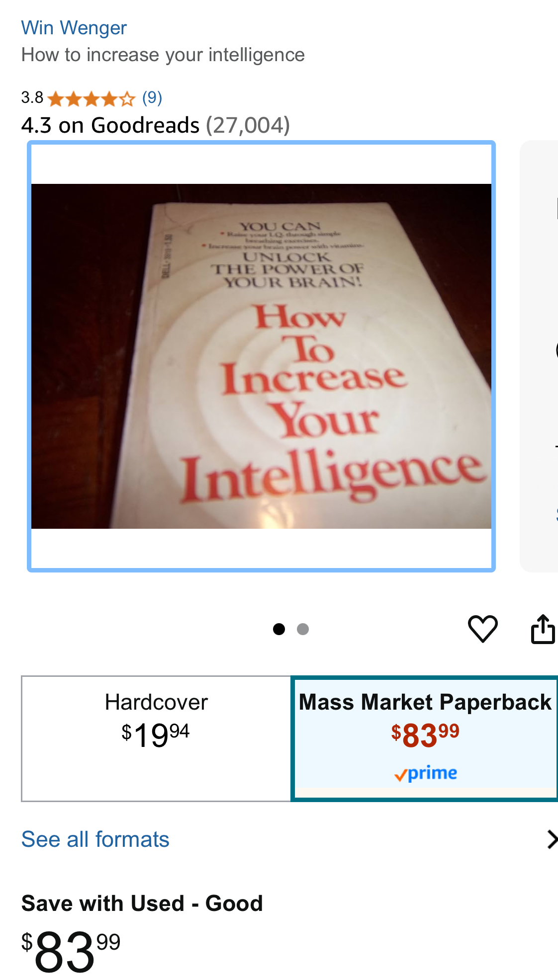
Task: Tap the $83.99 used price
Action: tap(71, 951)
